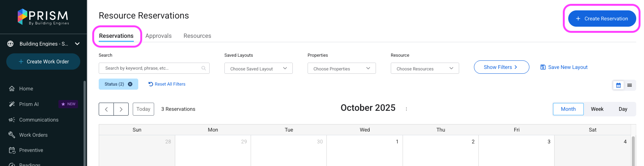This screenshot has width=644, height=166.
Task: Open the Choose Resources dropdown
Action: click(425, 69)
